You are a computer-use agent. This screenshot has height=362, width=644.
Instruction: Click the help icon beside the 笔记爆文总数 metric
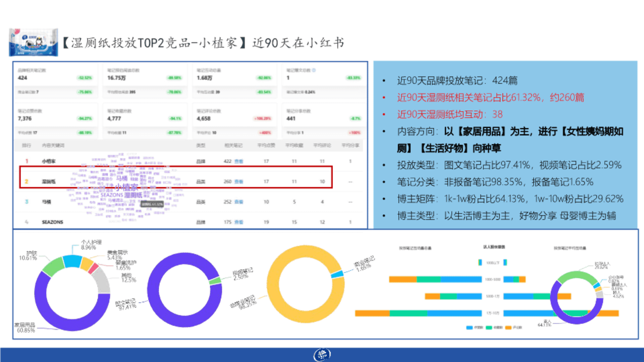[x=314, y=70]
